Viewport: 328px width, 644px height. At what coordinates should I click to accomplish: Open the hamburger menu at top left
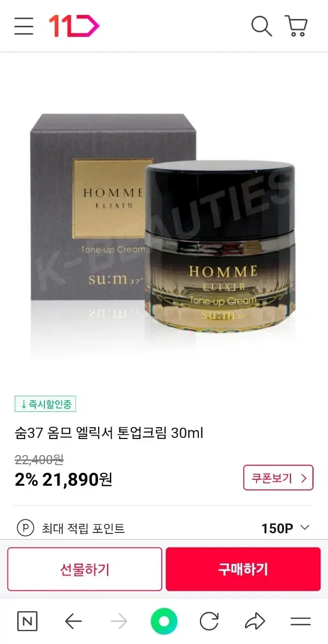pos(24,26)
